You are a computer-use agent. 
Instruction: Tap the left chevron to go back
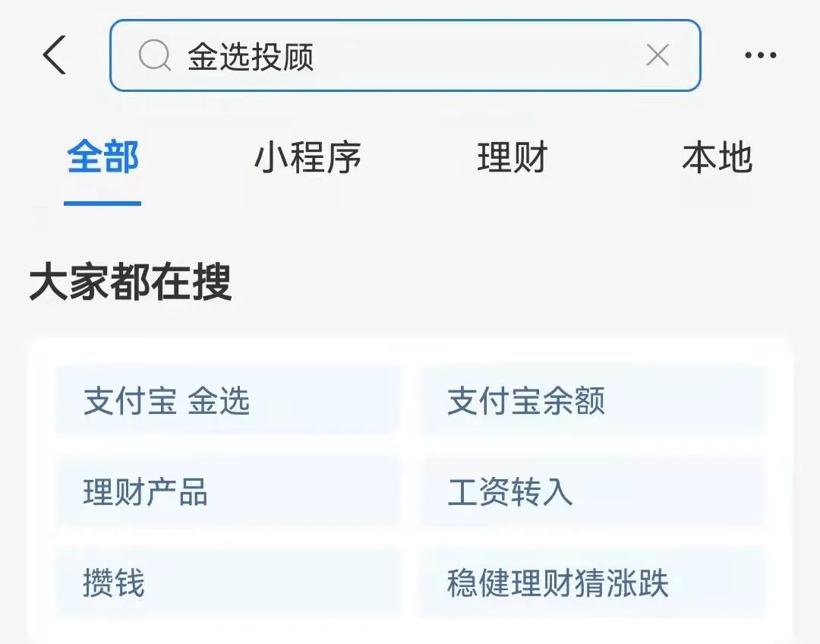tap(55, 55)
